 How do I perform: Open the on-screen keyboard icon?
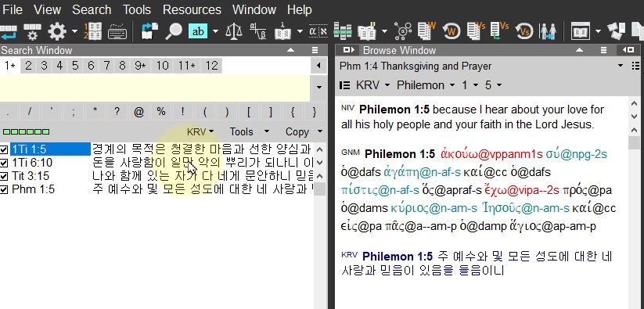point(117,31)
